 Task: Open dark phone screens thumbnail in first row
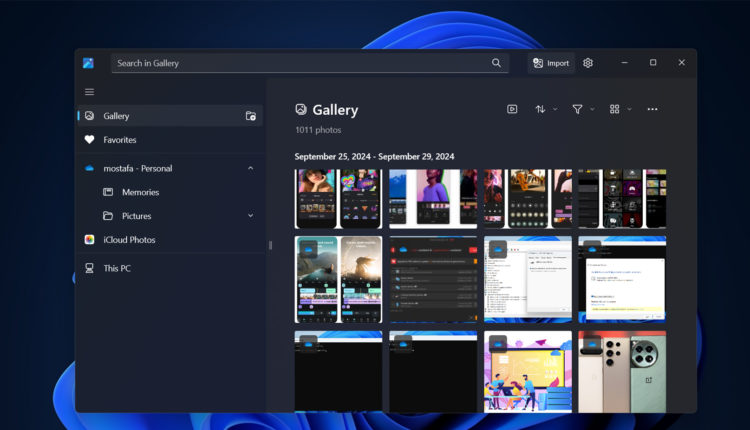622,198
